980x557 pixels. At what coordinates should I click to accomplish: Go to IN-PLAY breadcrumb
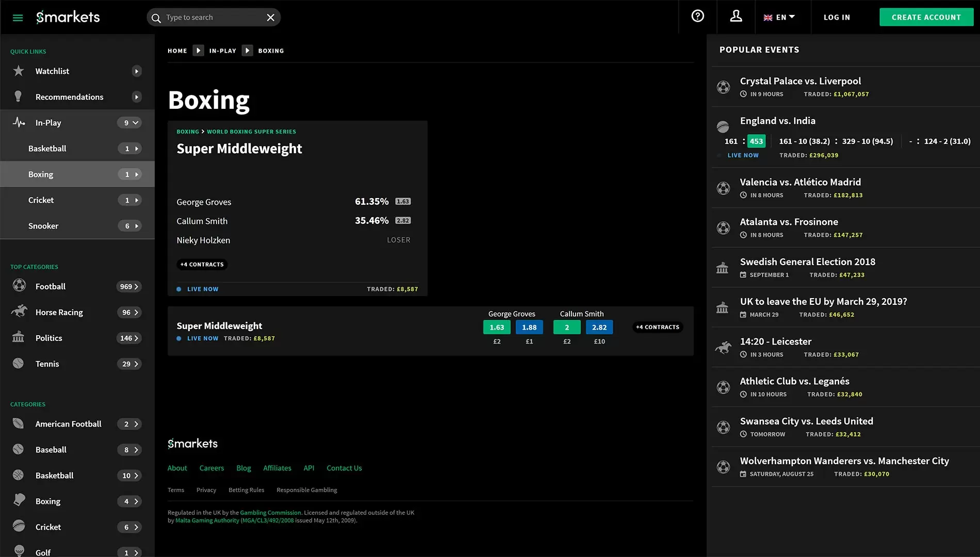222,51
